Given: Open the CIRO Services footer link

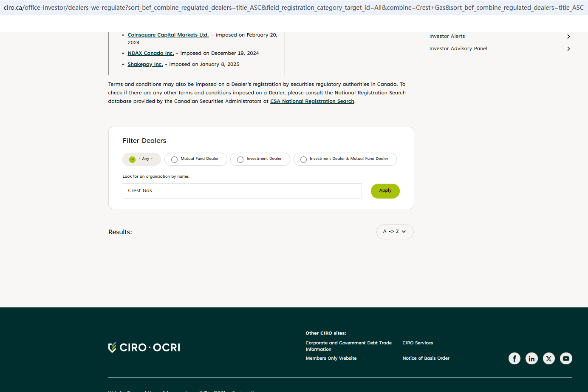Looking at the screenshot, I should 418,343.
